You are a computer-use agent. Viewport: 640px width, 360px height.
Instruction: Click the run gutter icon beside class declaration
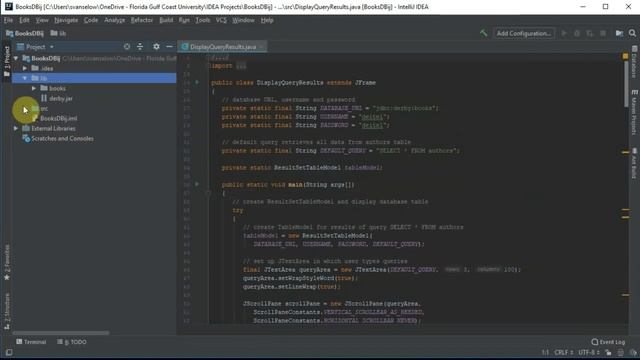197,82
